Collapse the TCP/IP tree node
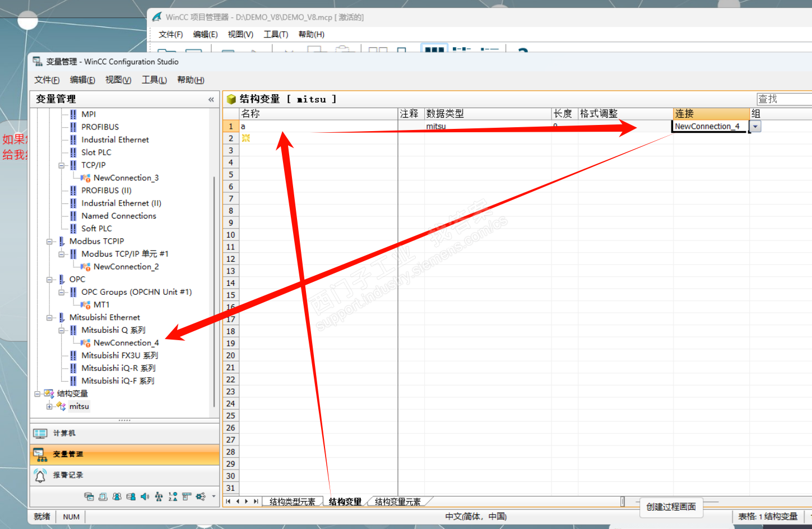812x529 pixels. pyautogui.click(x=62, y=165)
